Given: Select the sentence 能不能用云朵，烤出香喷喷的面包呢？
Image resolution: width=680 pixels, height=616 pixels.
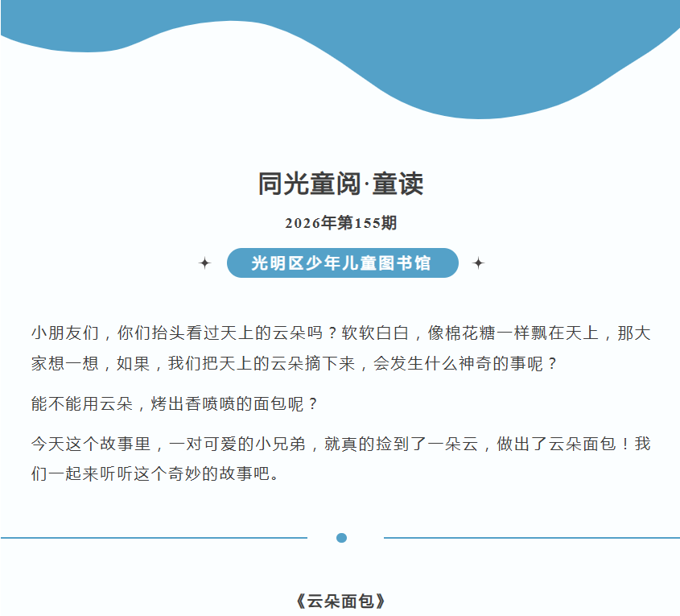Looking at the screenshot, I should [x=175, y=404].
